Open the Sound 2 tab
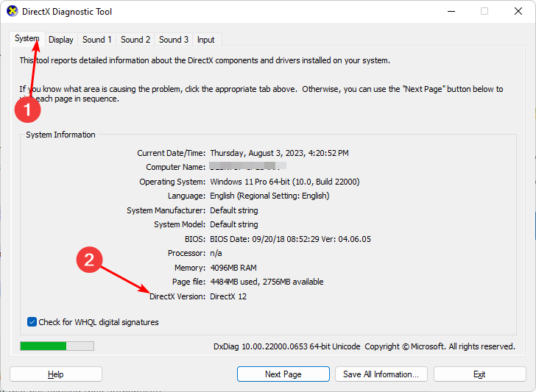The image size is (536, 392). click(x=135, y=40)
